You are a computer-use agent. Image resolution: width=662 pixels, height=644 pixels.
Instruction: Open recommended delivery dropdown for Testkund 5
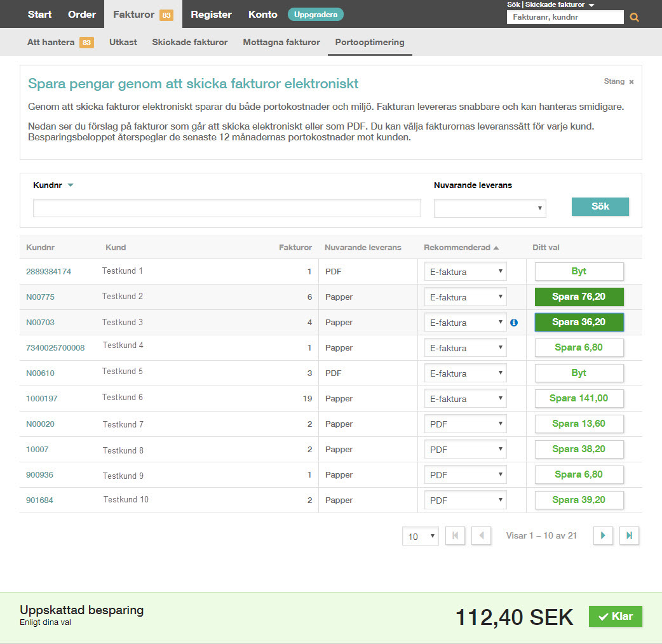465,373
